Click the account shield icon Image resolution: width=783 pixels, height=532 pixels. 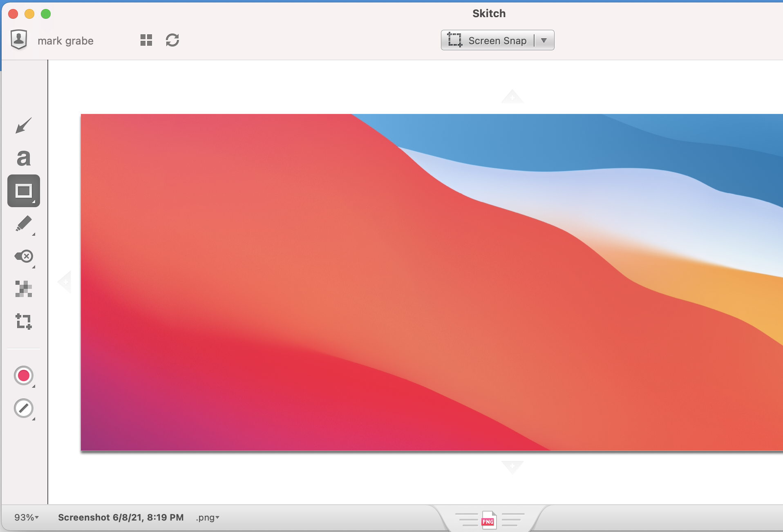coord(19,40)
